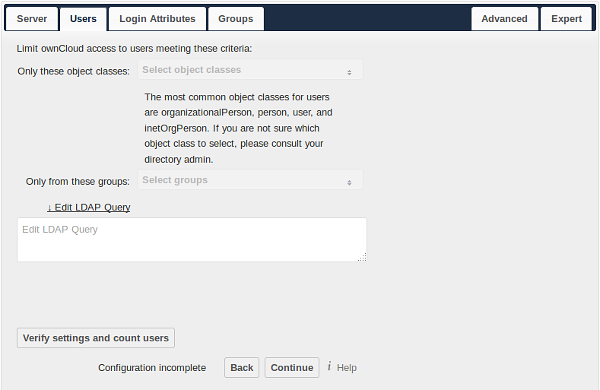
Task: Open the Select groups dropdown
Action: coord(250,180)
